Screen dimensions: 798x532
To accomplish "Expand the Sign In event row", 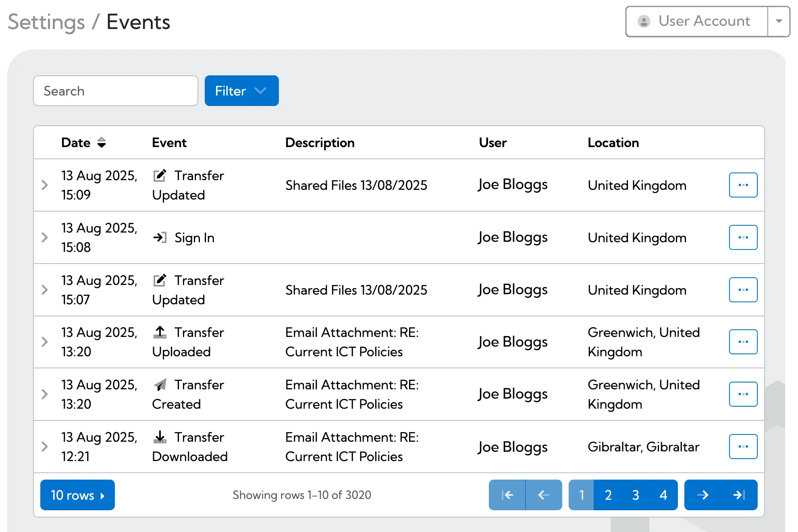I will (45, 237).
